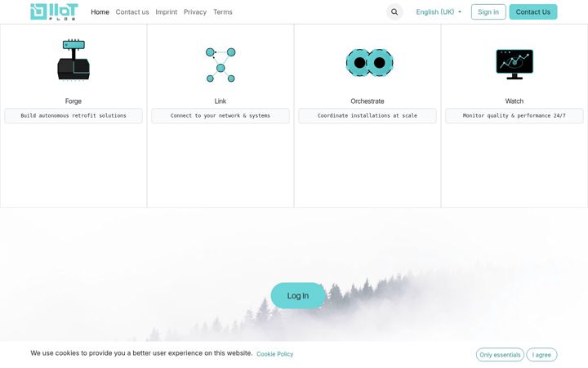Open the Privacy page
Viewport: 588px width, 368px height.
(195, 12)
